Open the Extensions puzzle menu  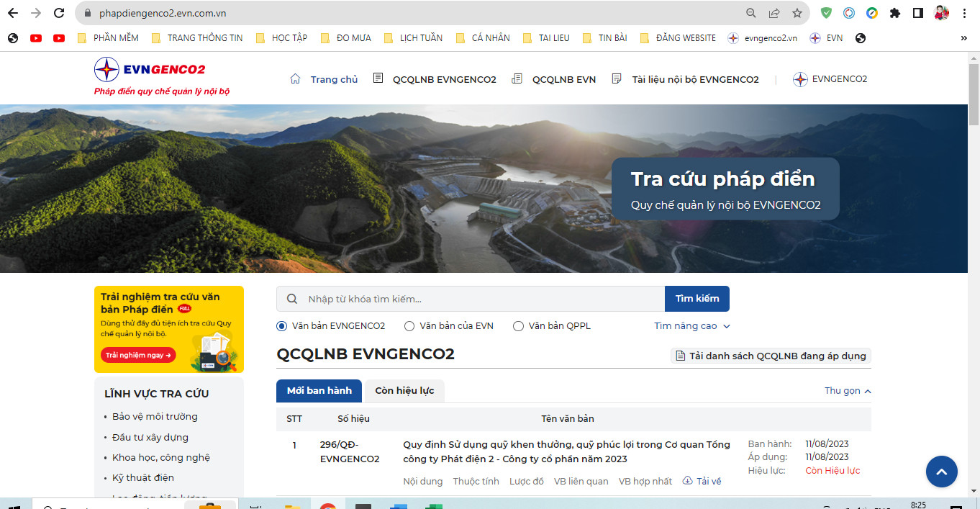click(x=895, y=13)
